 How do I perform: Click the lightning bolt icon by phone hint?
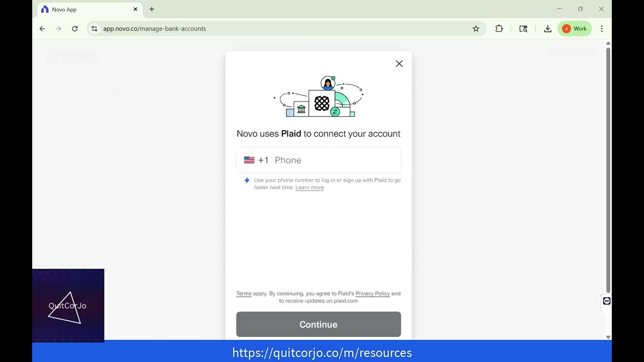(247, 180)
